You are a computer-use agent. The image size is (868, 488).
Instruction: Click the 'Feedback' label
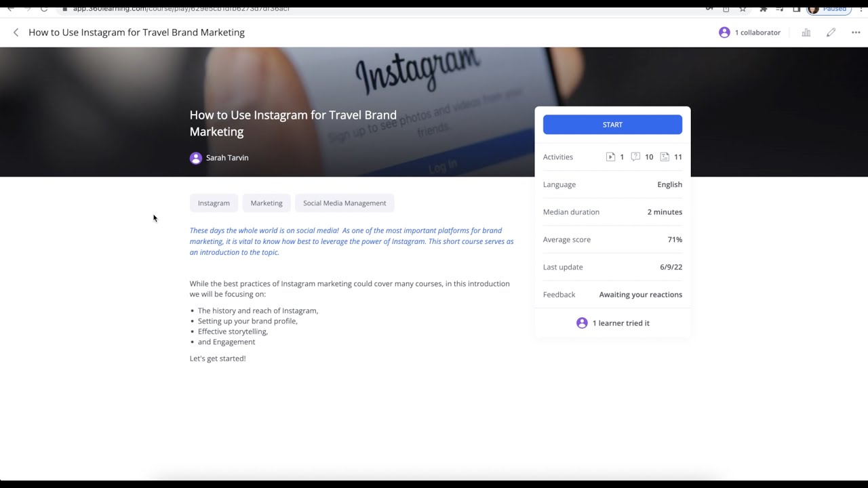click(x=559, y=295)
